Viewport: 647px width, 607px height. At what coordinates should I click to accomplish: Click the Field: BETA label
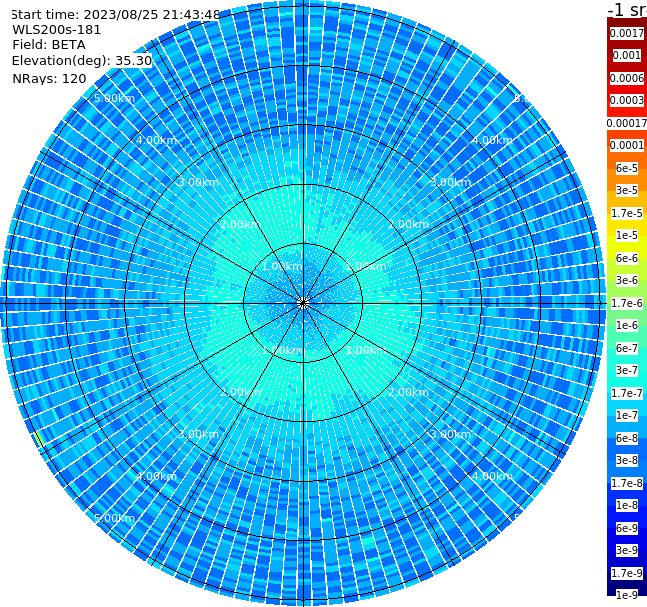(49, 45)
